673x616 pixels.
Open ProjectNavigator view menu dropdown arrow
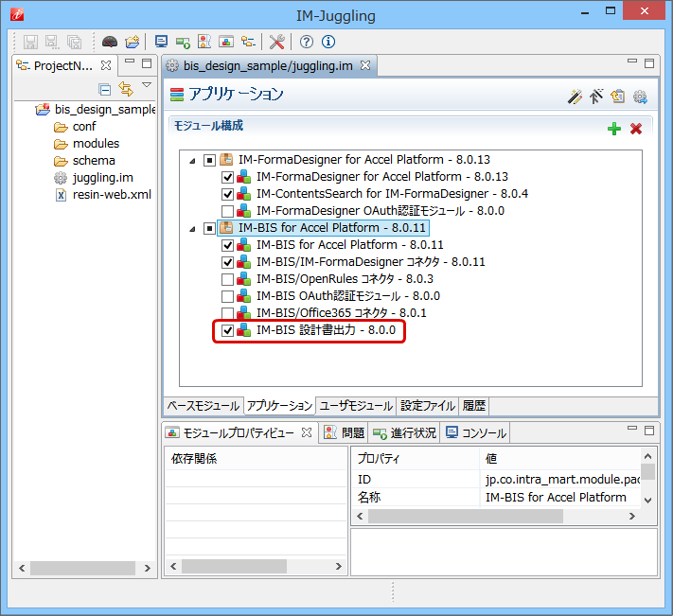click(147, 85)
